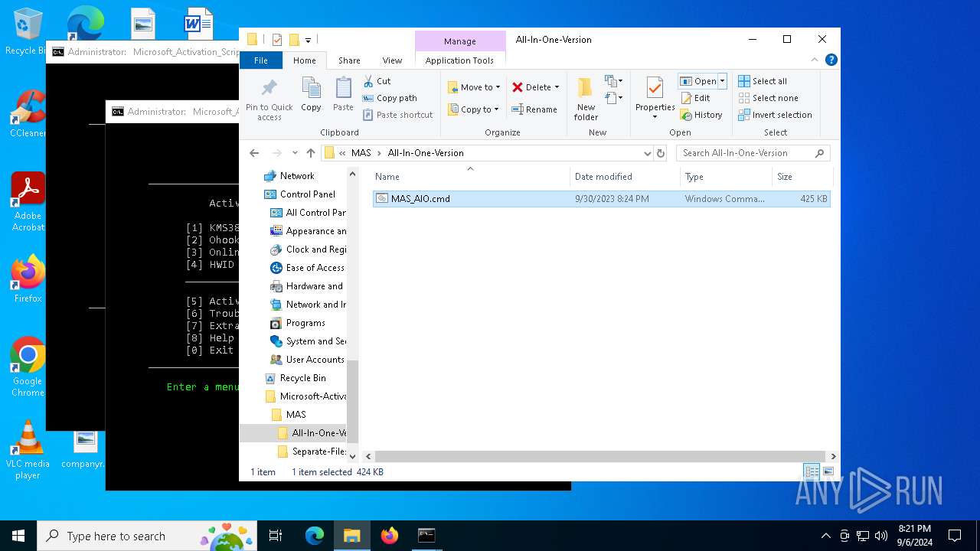Click Edit in the Open group
The width and height of the screenshot is (980, 551).
coord(695,98)
